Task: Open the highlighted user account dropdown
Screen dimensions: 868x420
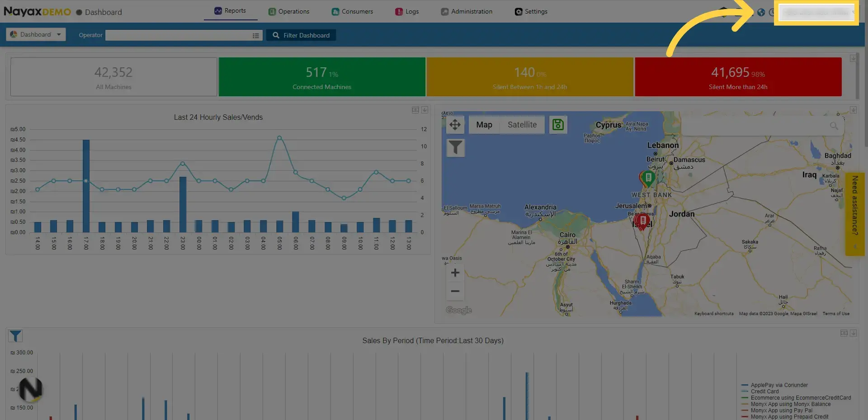Action: [x=816, y=13]
